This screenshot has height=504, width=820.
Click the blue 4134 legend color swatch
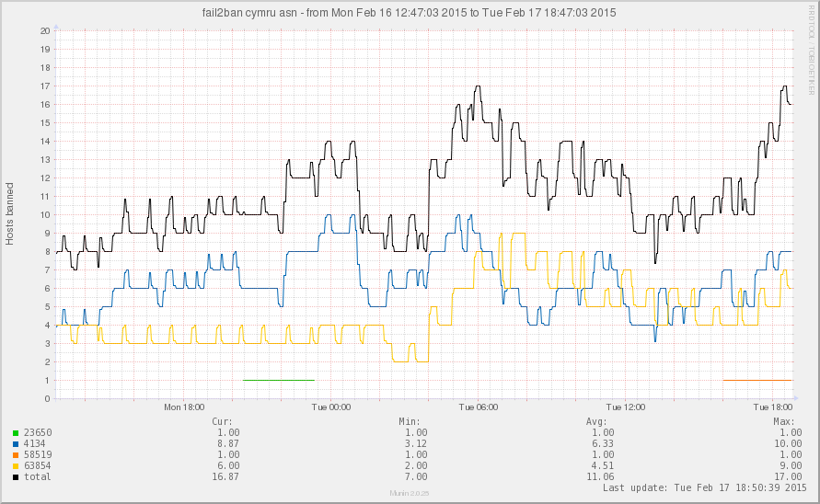click(x=15, y=443)
